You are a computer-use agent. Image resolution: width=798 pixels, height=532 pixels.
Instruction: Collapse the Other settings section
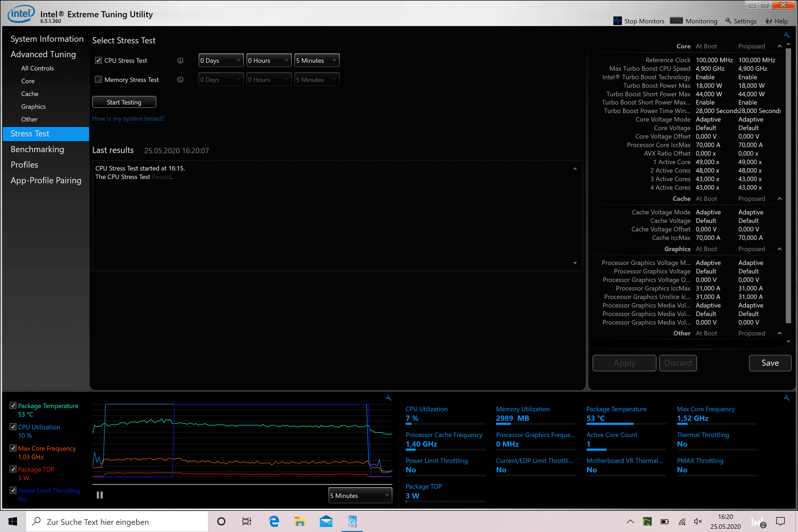(x=779, y=333)
